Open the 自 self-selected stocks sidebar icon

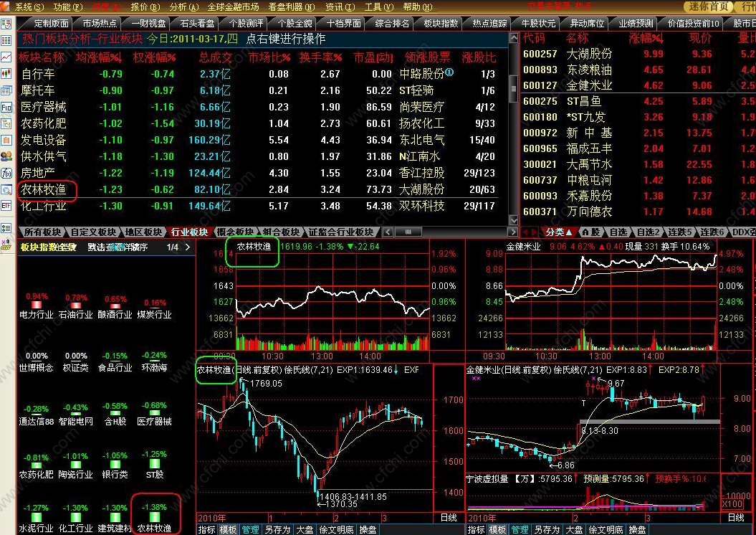tap(6, 141)
